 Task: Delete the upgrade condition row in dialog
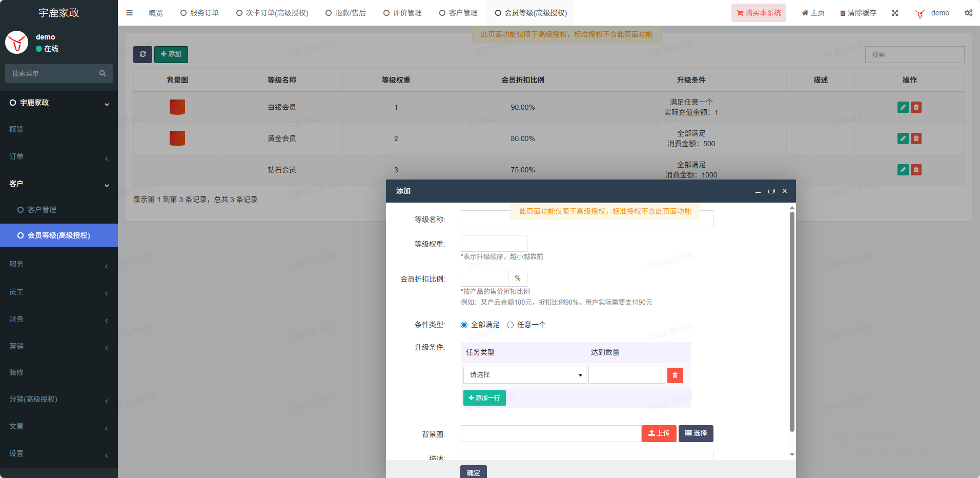click(x=675, y=375)
